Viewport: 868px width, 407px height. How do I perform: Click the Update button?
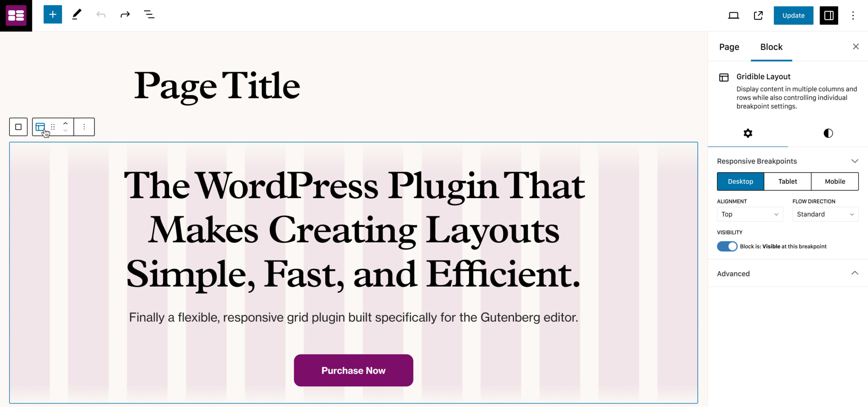tap(793, 15)
